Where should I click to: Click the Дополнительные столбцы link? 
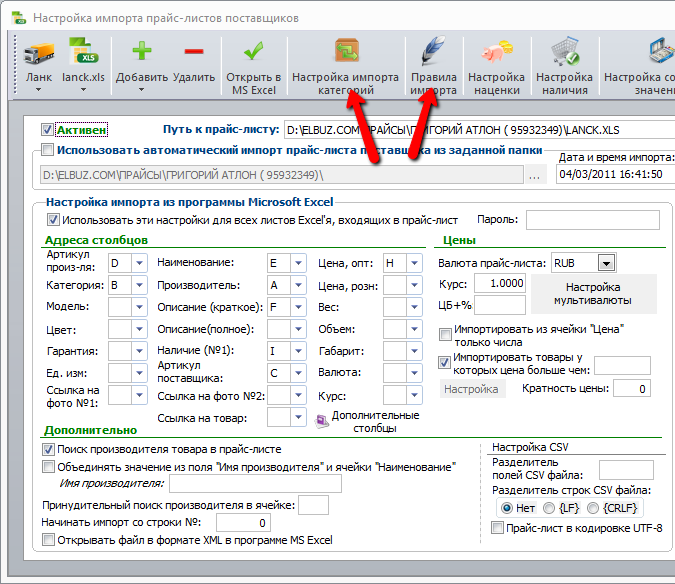(375, 422)
